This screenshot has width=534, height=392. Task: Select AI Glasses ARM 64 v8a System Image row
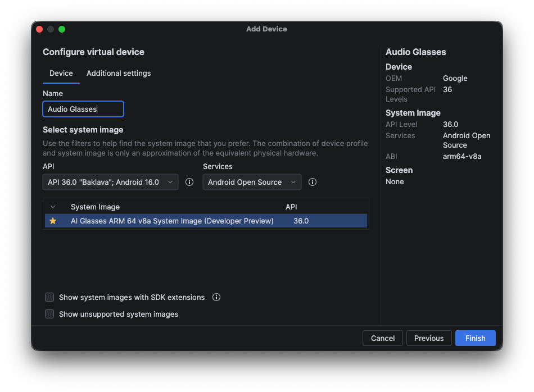(x=206, y=221)
